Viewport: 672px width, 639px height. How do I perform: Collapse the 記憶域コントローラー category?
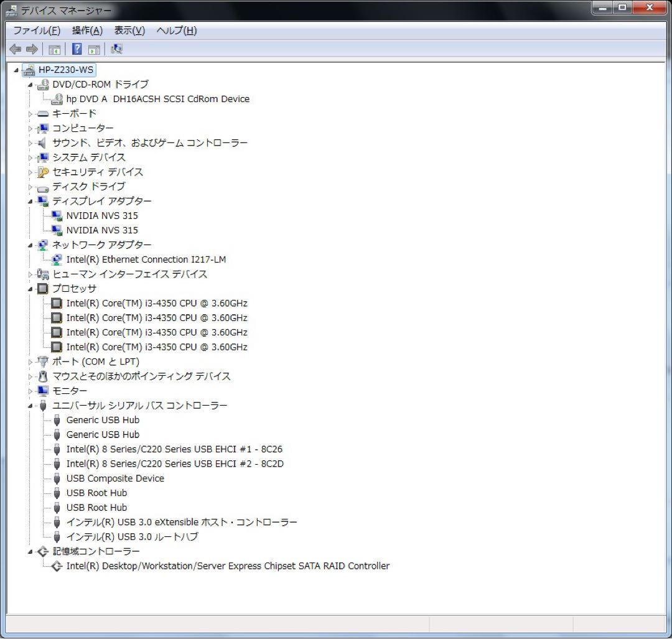(x=30, y=551)
